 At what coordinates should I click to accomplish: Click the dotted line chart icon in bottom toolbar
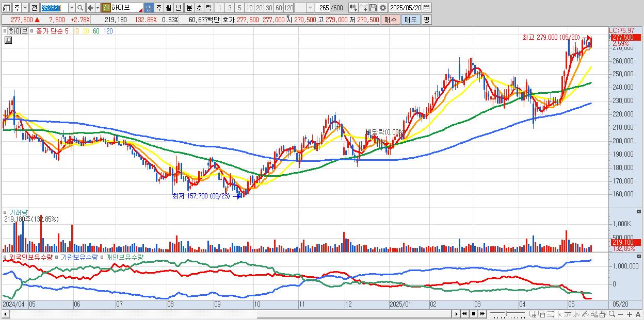tap(550, 314)
